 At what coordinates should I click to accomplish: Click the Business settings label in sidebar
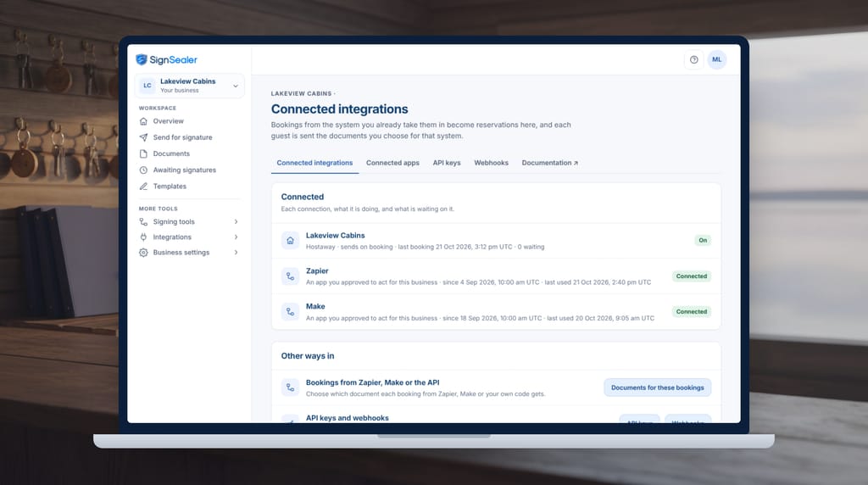coord(181,253)
